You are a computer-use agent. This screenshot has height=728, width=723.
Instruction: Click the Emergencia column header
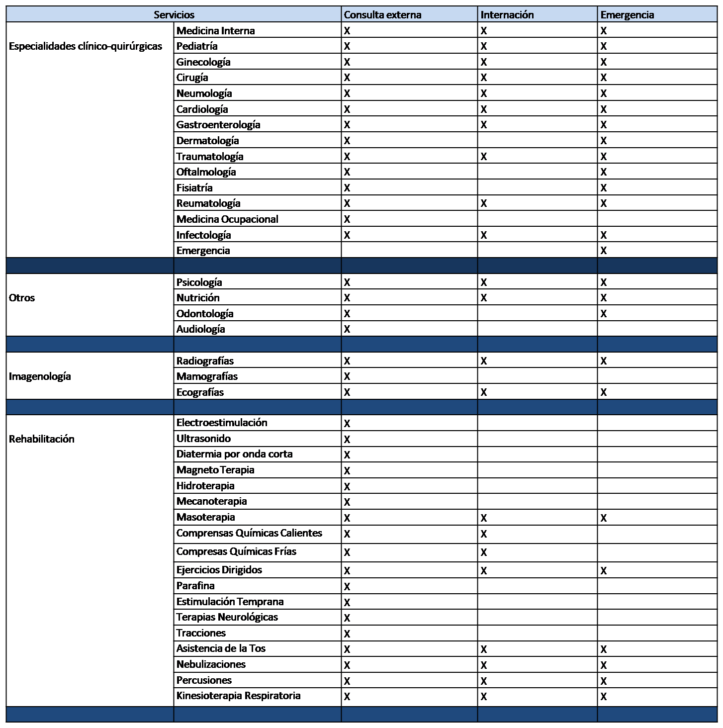[627, 14]
